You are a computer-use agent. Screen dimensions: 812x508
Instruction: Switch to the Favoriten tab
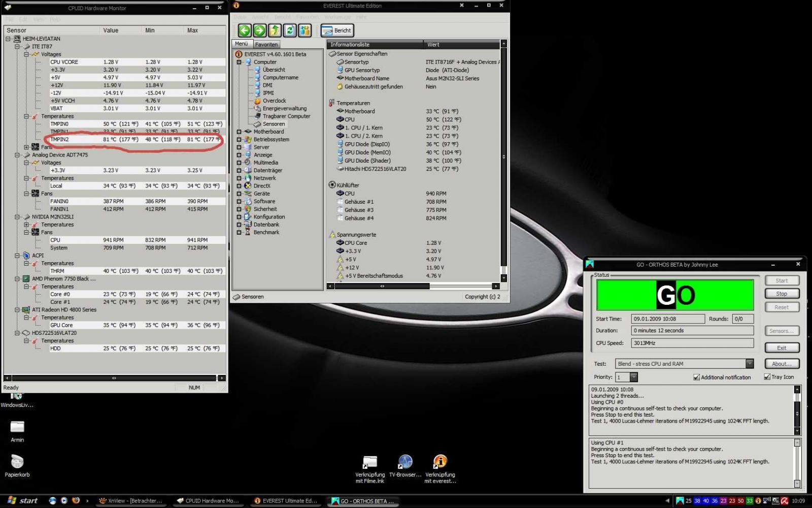(266, 44)
